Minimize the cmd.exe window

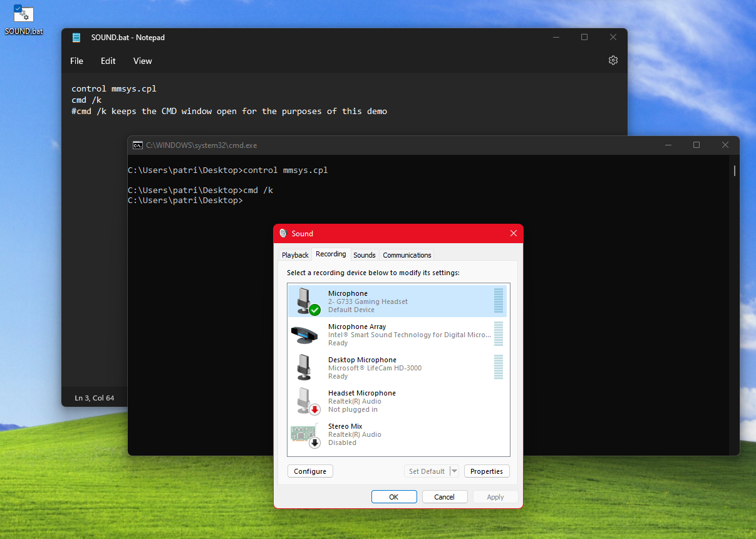[668, 145]
